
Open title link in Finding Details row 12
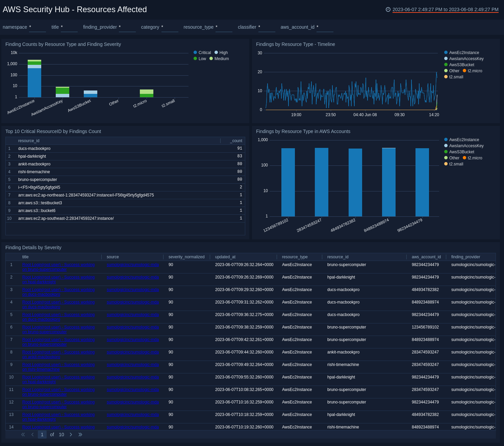(58, 404)
